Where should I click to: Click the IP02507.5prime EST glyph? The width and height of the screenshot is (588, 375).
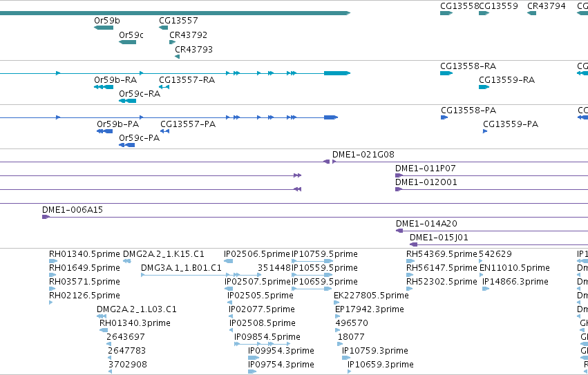[x=229, y=289]
